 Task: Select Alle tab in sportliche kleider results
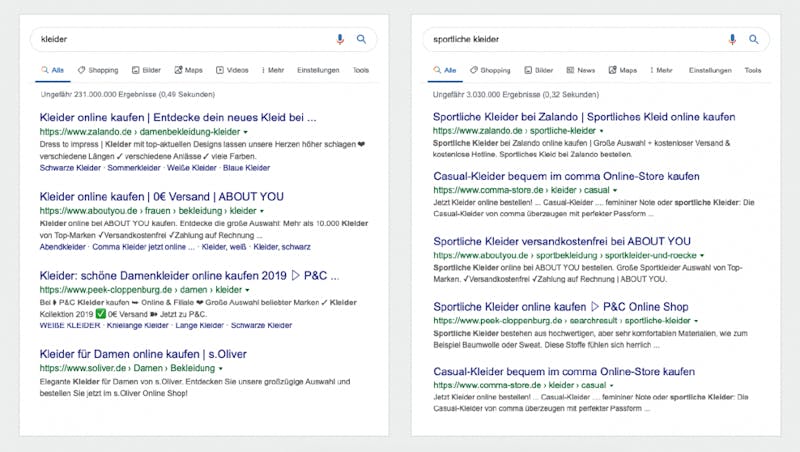coord(445,70)
